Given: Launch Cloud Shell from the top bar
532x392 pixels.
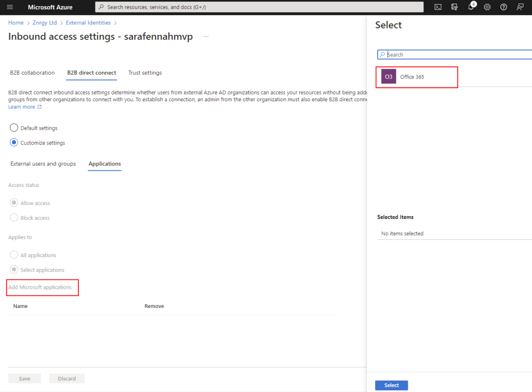Looking at the screenshot, I should tap(438, 7).
